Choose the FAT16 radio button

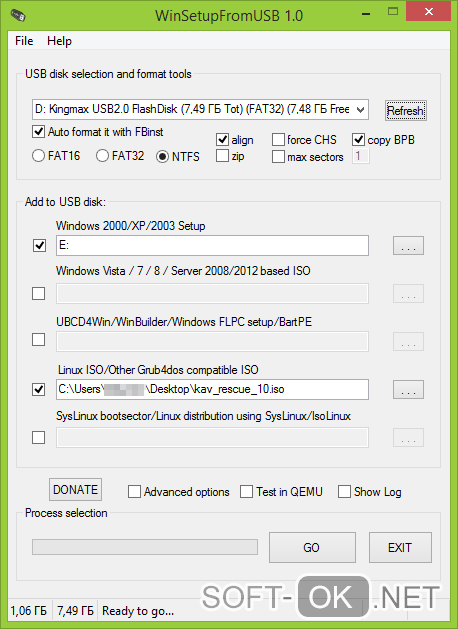click(x=38, y=156)
